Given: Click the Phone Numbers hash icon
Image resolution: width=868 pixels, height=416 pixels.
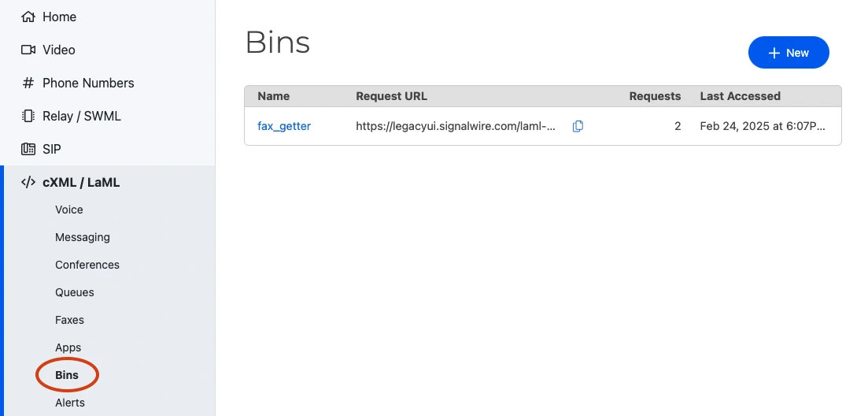Looking at the screenshot, I should coord(28,83).
